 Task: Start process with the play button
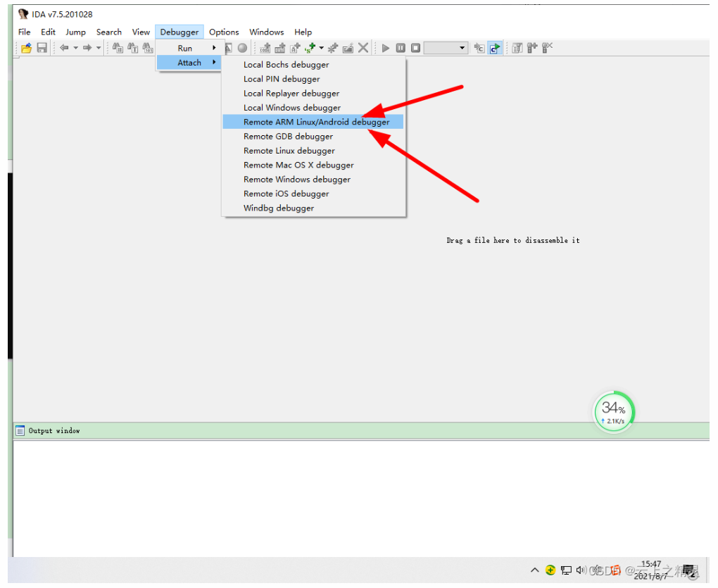(x=386, y=48)
